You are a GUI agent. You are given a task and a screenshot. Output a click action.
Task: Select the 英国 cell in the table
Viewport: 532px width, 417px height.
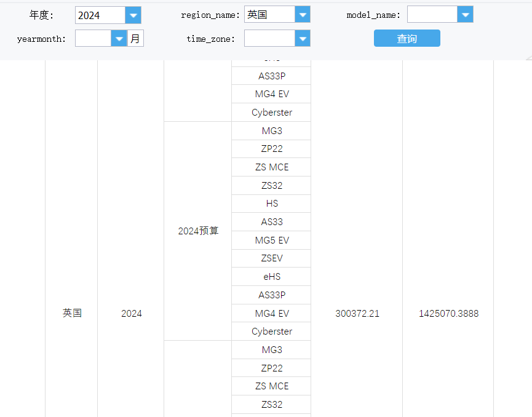71,313
